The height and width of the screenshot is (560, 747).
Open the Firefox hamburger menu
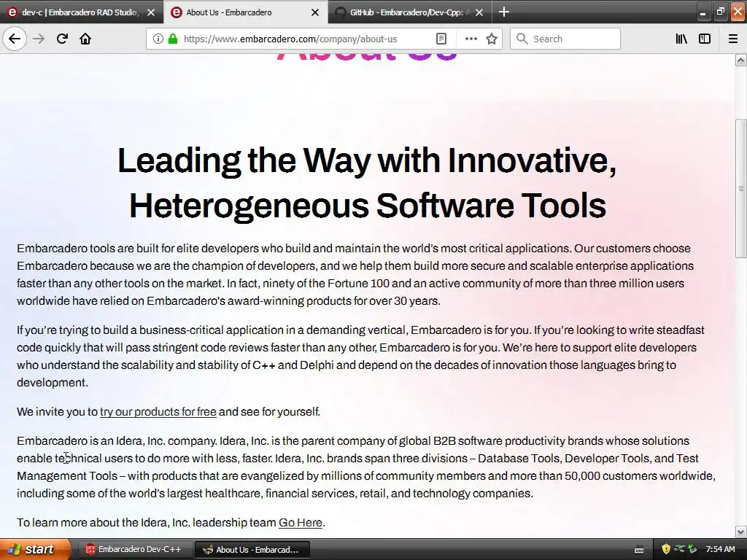pos(733,39)
